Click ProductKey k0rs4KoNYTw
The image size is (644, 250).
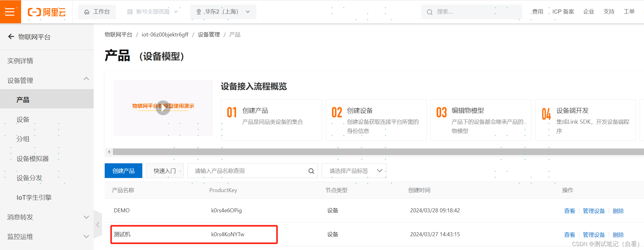pyautogui.click(x=228, y=234)
